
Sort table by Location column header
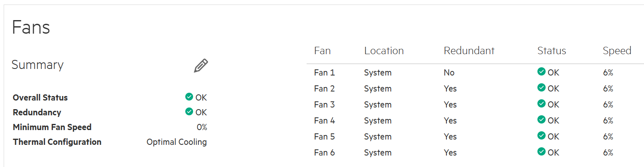tap(384, 51)
